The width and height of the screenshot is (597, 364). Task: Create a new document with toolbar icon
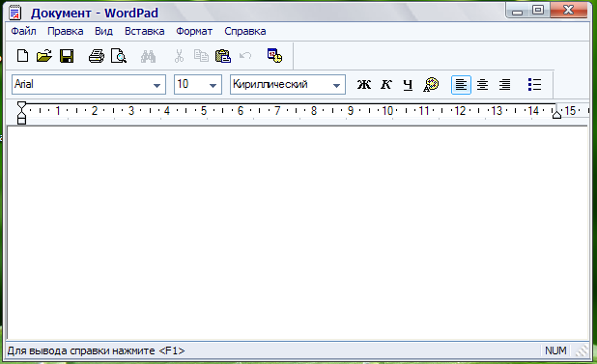point(23,56)
